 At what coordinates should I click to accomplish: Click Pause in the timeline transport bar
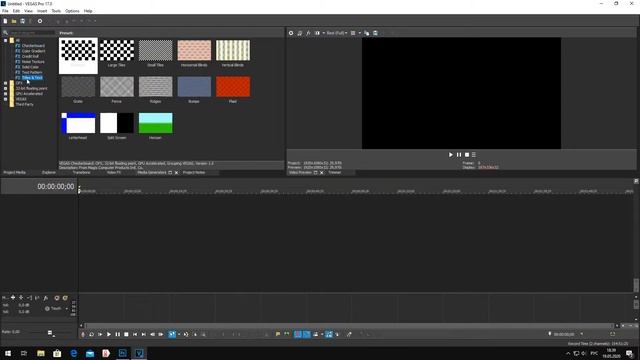coord(118,334)
